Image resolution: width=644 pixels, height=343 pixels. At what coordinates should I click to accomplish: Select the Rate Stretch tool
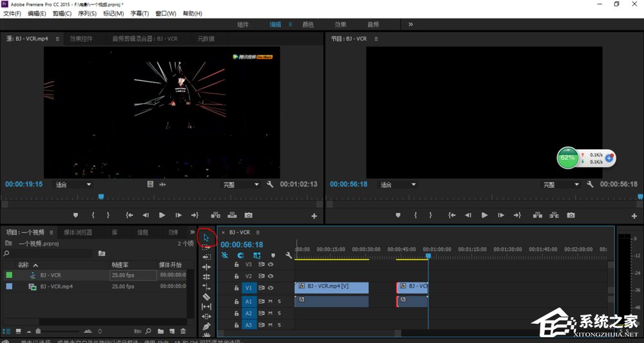[x=206, y=287]
